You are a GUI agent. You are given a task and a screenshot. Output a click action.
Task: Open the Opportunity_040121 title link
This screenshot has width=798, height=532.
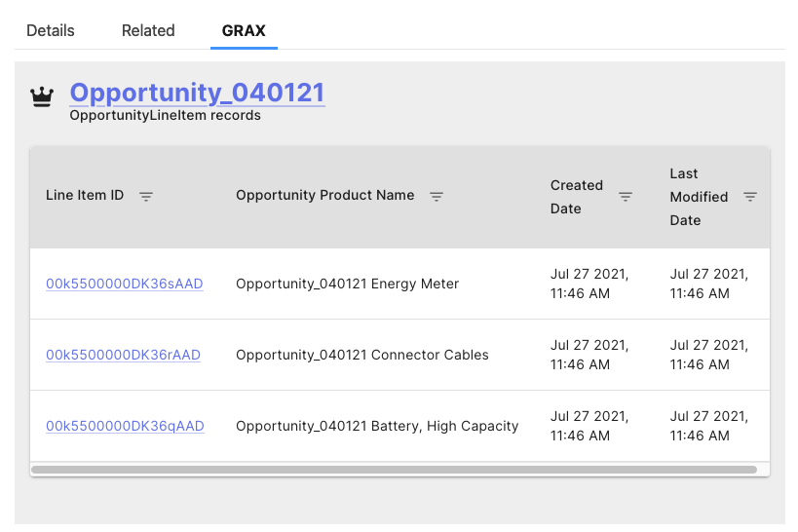(x=197, y=93)
